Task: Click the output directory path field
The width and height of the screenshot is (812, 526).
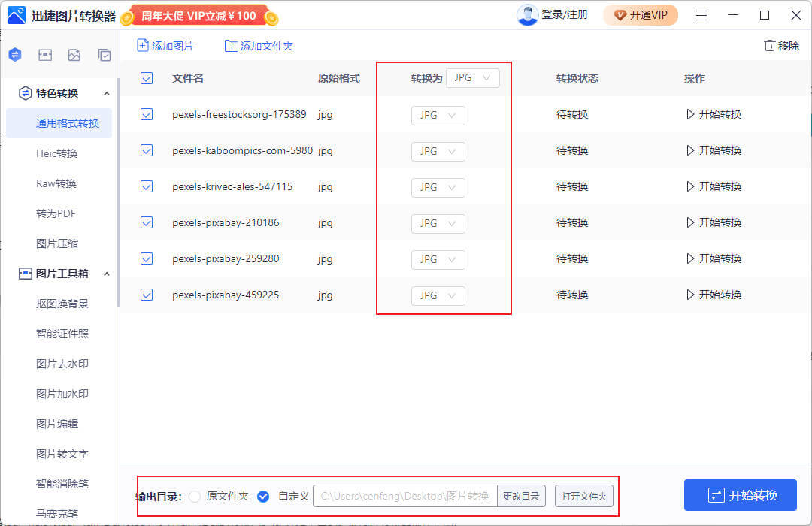Action: [x=404, y=496]
